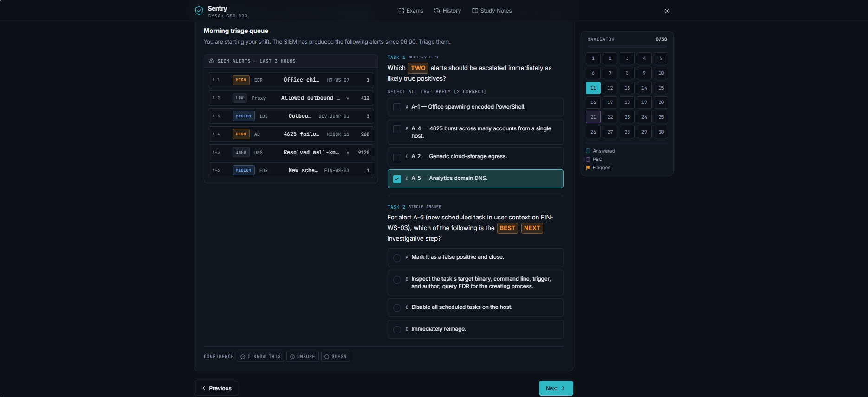868x397 pixels.
Task: Jump to question 1 in navigator
Action: [593, 58]
